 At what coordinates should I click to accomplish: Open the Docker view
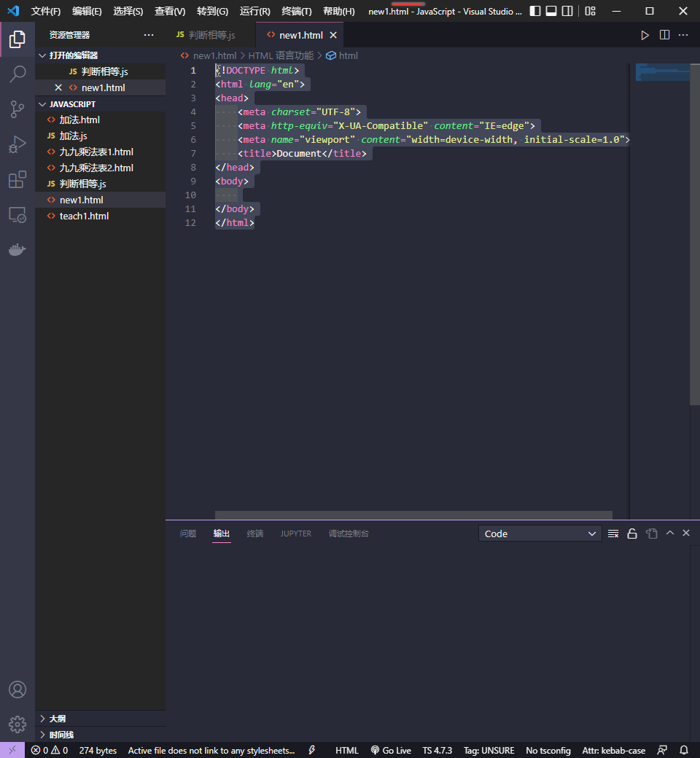17,249
